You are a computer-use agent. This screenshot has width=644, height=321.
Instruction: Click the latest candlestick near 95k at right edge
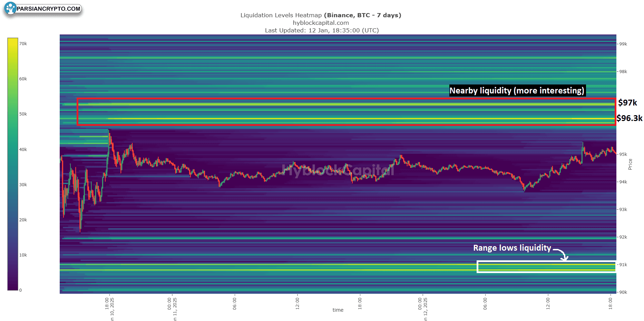[615, 152]
